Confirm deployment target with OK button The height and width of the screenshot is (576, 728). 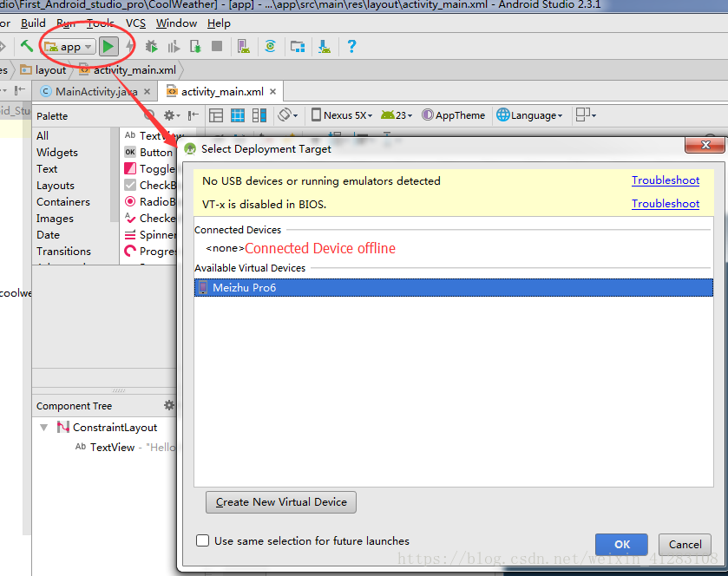pos(621,545)
